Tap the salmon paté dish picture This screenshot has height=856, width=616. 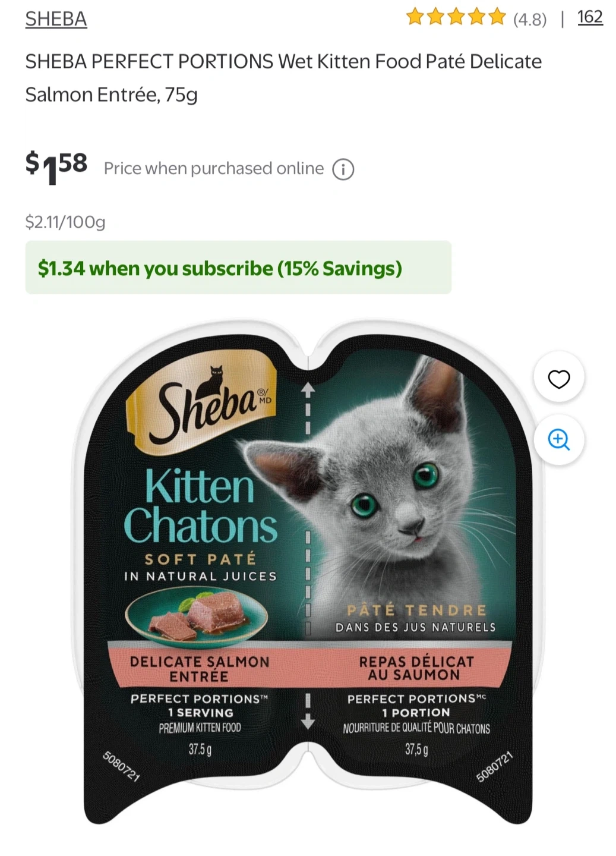pos(197,616)
